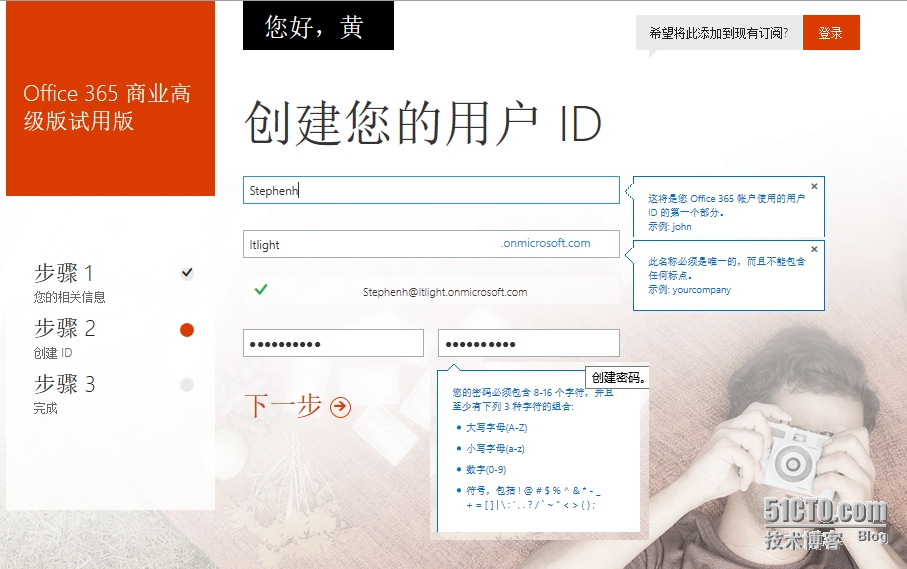The image size is (907, 569).
Task: Click the 希望将此添加到现有订阅 prompt
Action: pos(718,33)
